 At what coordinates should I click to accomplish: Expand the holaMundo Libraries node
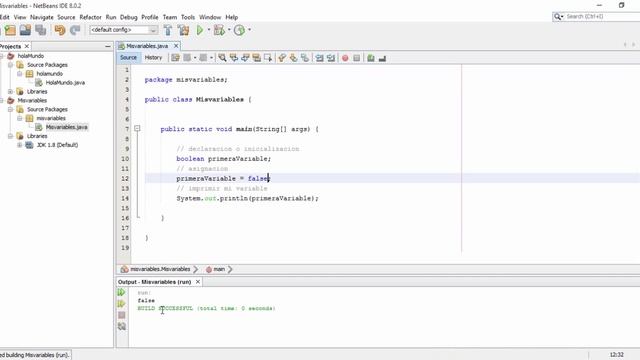(x=11, y=91)
